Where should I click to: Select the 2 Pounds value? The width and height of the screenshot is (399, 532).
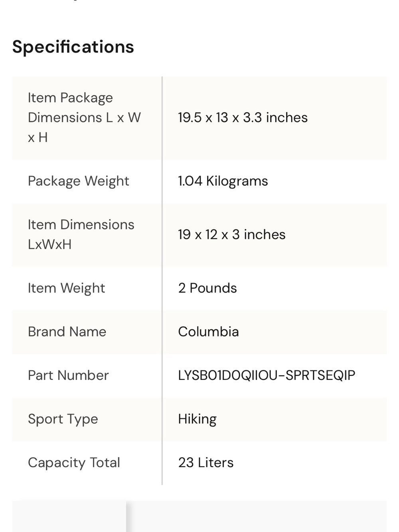tap(207, 288)
